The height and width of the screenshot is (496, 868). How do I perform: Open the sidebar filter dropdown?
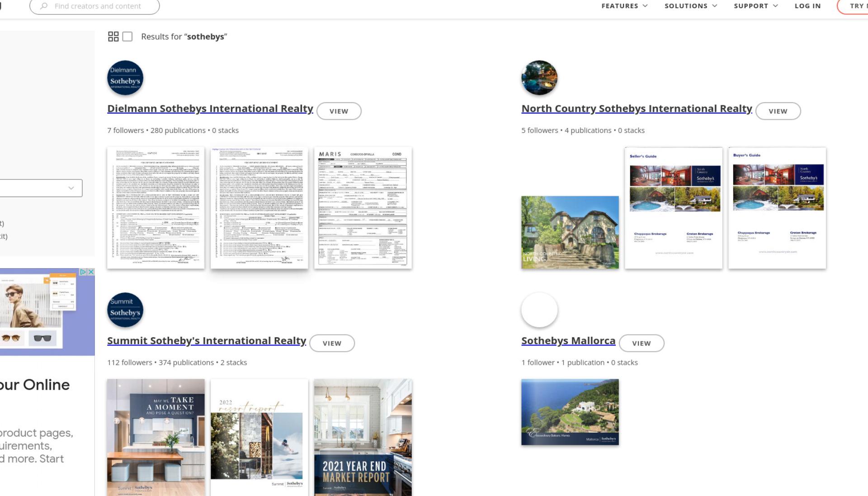coord(41,188)
